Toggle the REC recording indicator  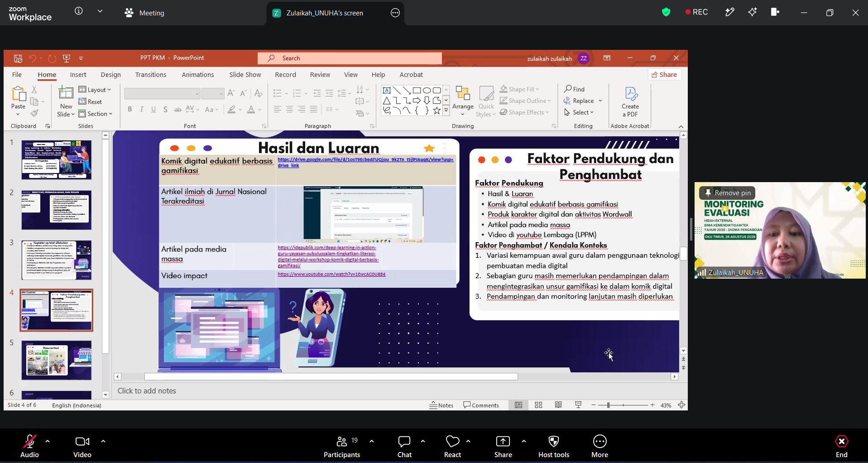point(696,12)
